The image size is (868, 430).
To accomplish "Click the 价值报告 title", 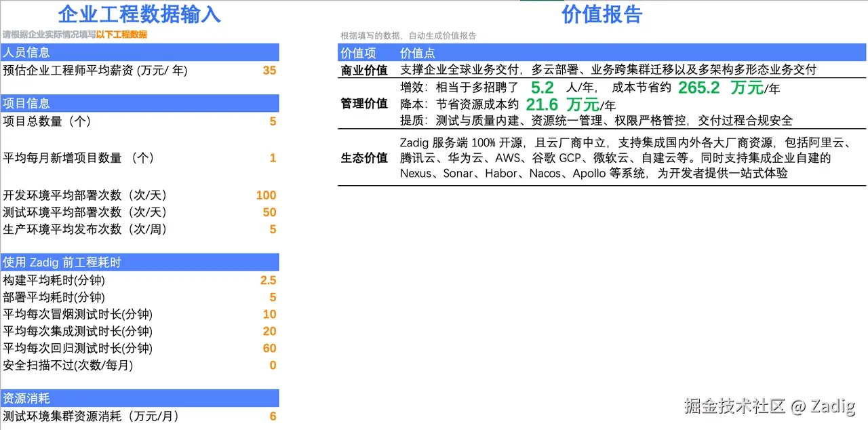I will (x=602, y=14).
